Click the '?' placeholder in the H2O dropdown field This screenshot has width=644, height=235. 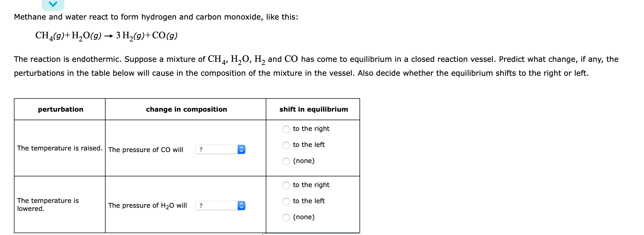[x=201, y=205]
